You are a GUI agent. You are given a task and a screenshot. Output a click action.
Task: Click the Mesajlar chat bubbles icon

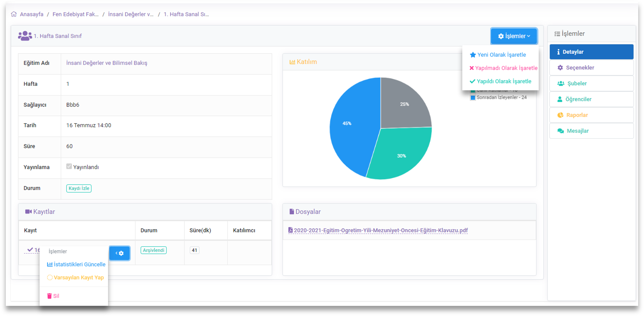click(x=561, y=131)
